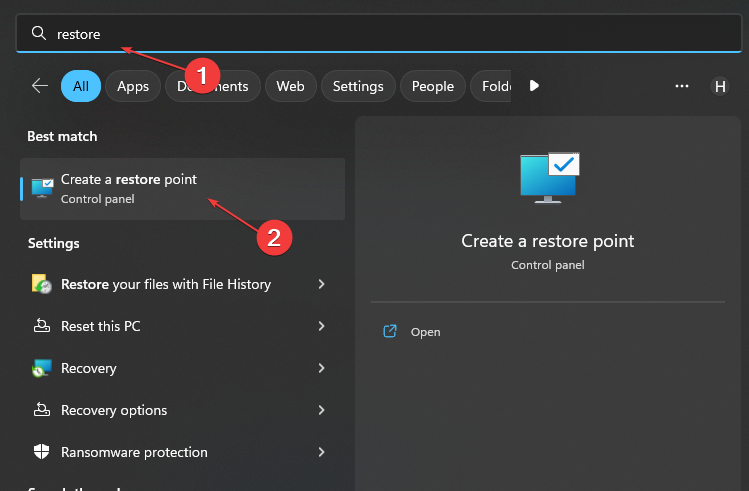Click the Reset this PC icon
The height and width of the screenshot is (491, 749).
(42, 326)
